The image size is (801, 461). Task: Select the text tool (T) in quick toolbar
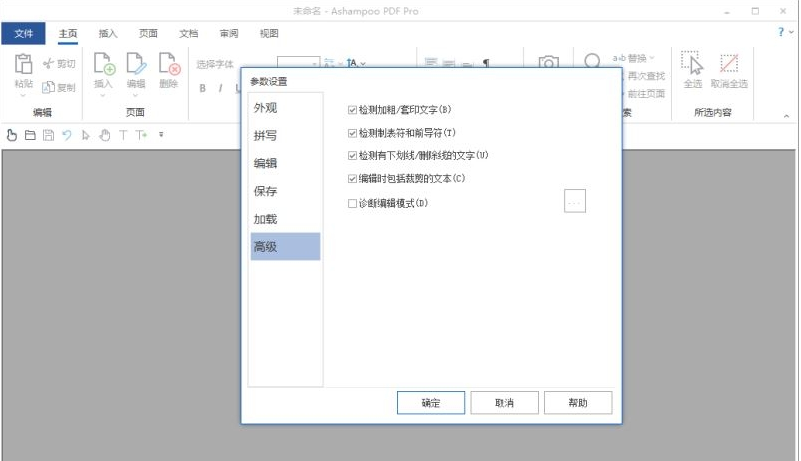coord(123,135)
